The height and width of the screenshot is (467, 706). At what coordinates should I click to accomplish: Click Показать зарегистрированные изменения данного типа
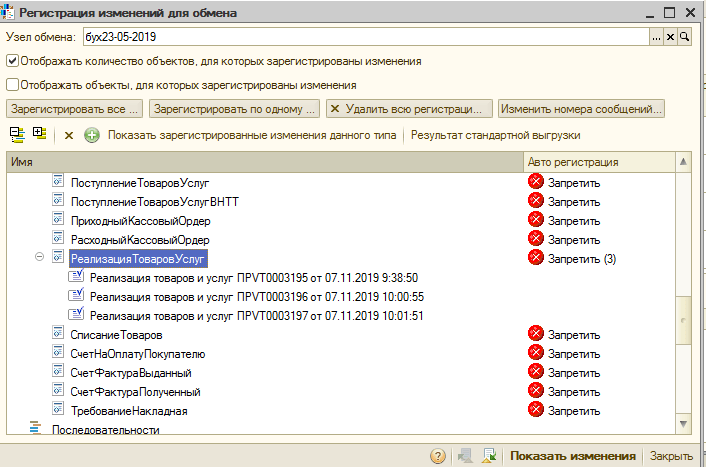pyautogui.click(x=252, y=135)
